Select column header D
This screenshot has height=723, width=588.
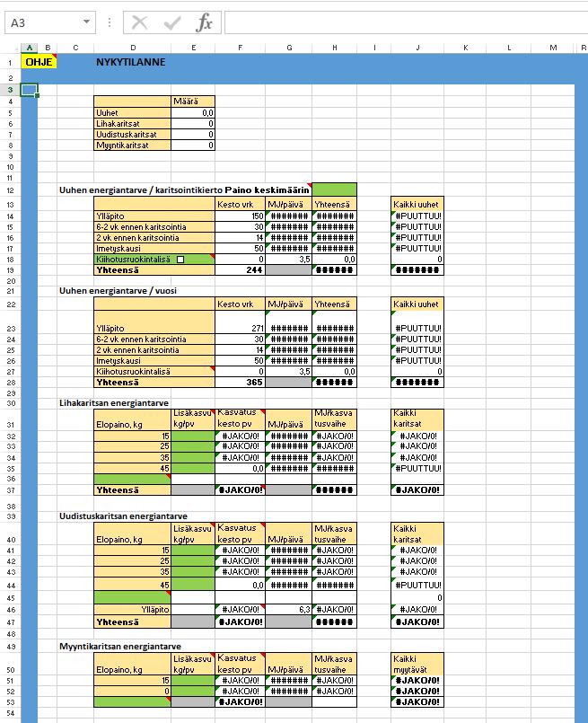133,48
